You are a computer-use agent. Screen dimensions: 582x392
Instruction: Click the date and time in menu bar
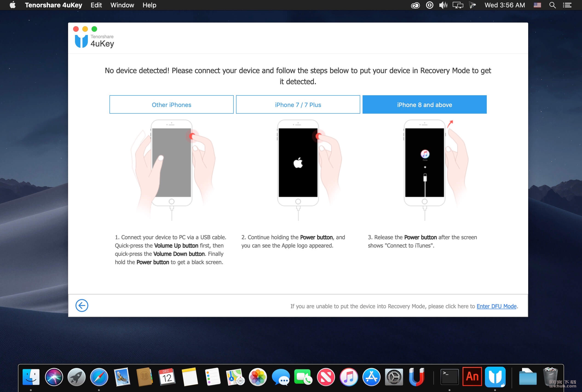pyautogui.click(x=505, y=5)
